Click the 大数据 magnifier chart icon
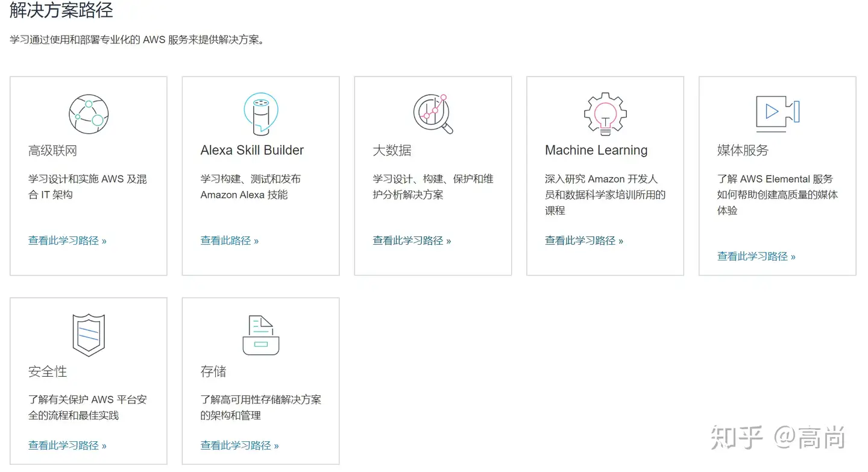868x472 pixels. pos(433,114)
